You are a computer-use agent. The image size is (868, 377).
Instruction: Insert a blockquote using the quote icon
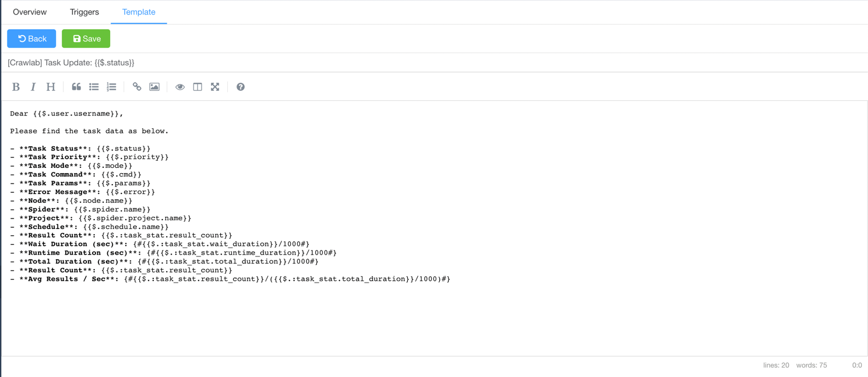click(x=76, y=87)
